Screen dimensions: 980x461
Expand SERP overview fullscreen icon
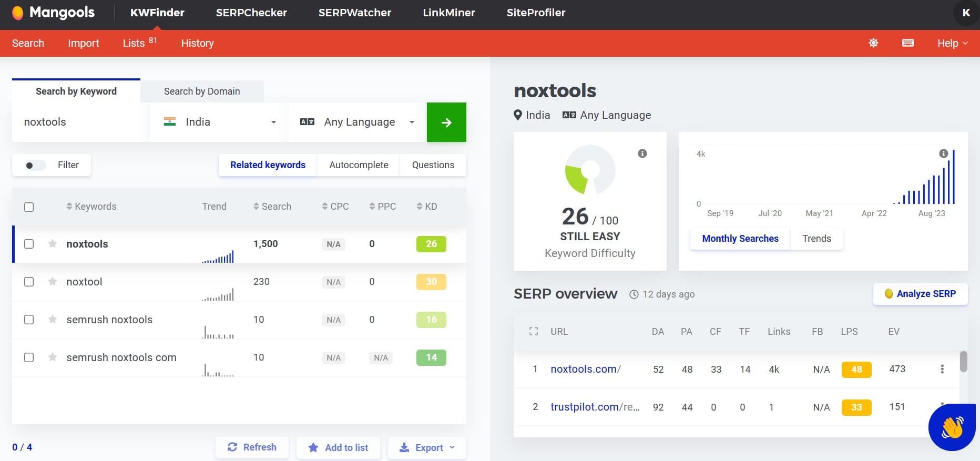(x=533, y=332)
